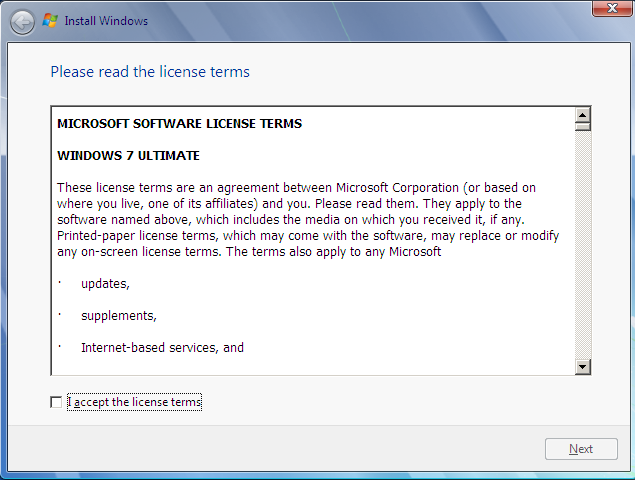This screenshot has height=480, width=635.
Task: Close the Install Windows dialog
Action: pyautogui.click(x=612, y=8)
